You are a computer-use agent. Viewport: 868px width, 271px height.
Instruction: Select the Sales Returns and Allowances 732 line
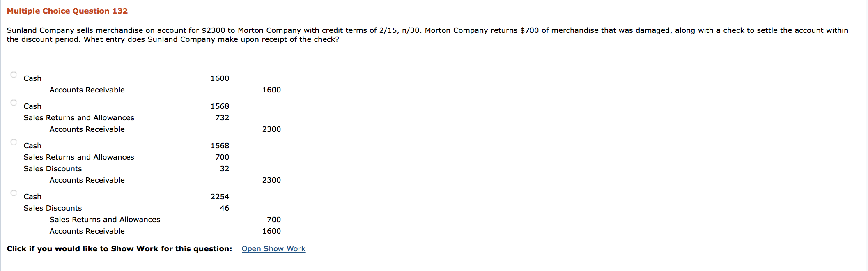123,117
